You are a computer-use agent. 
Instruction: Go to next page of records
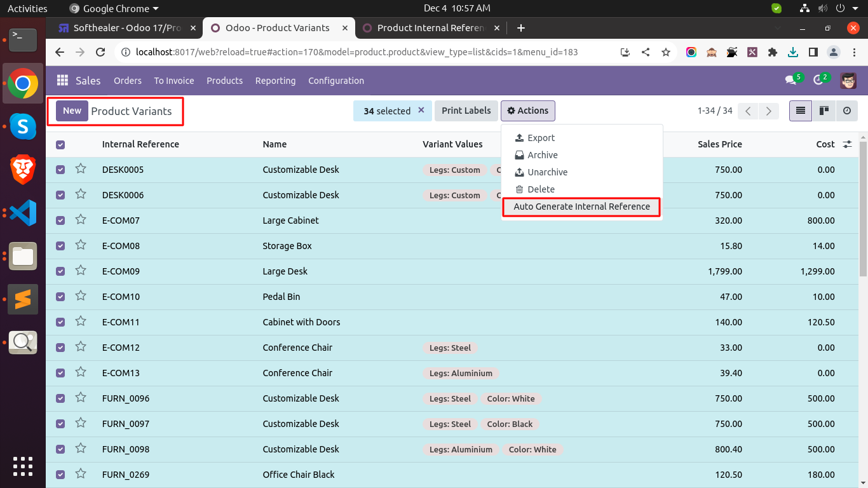coord(769,111)
